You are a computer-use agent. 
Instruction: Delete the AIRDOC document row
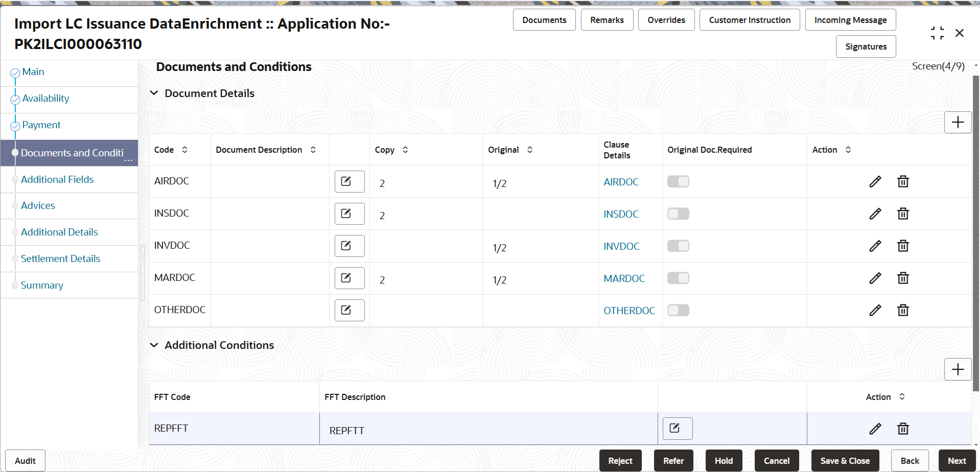coord(903,181)
